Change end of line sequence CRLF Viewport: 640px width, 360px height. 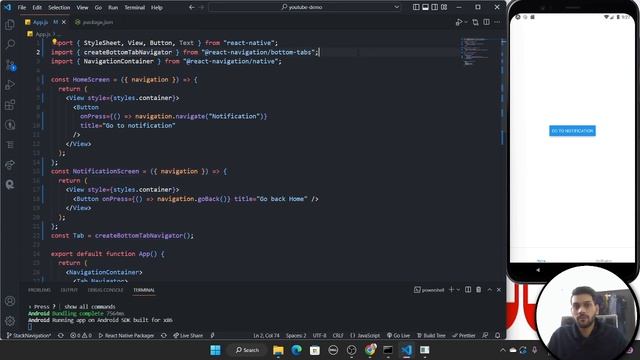(338, 336)
